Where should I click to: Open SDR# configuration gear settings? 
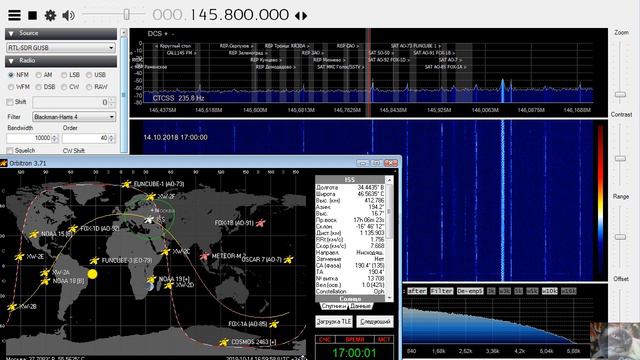50,16
